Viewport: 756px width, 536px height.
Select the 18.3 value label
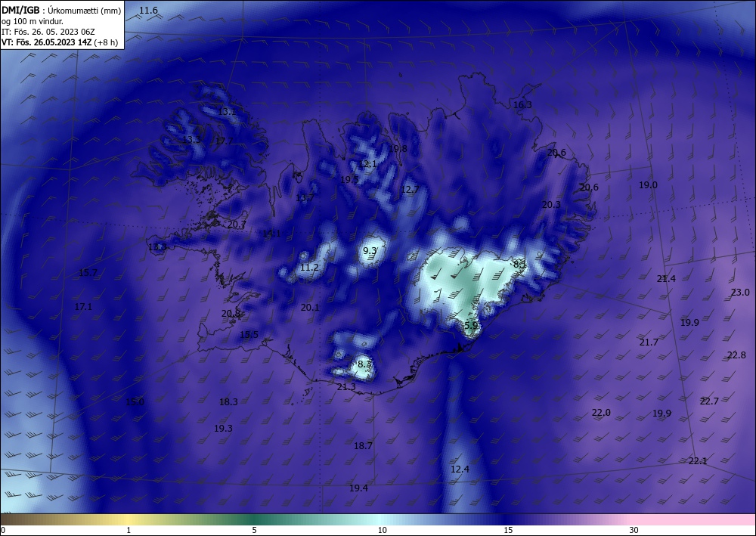(x=228, y=402)
